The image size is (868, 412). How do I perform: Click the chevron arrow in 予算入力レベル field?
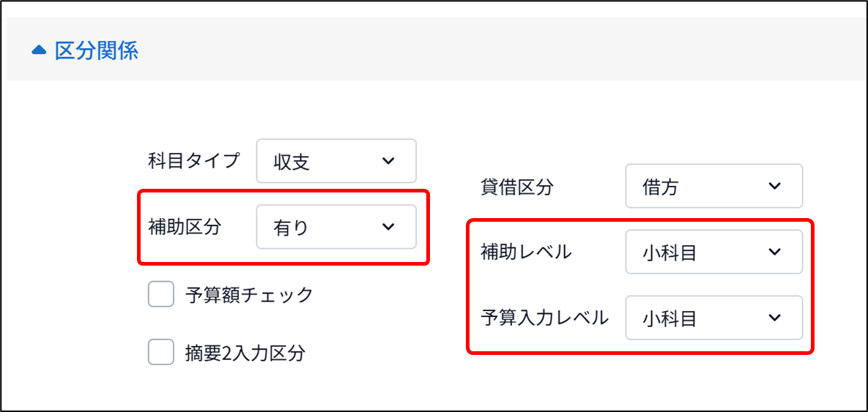tap(774, 318)
